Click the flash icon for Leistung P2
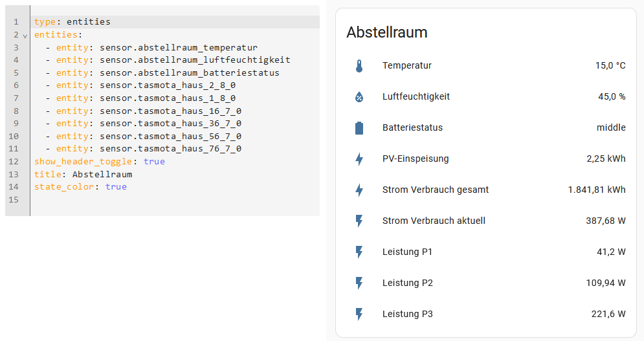Screen dimensions: 644x341 (x=359, y=283)
